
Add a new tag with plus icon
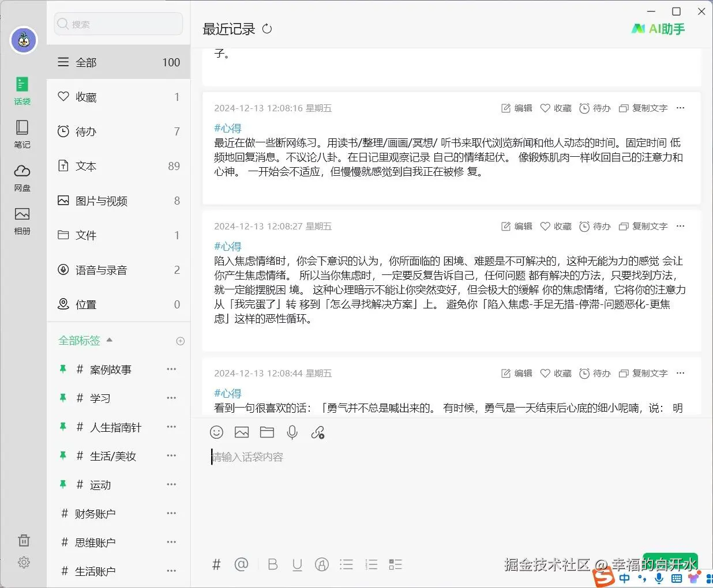[x=180, y=341]
